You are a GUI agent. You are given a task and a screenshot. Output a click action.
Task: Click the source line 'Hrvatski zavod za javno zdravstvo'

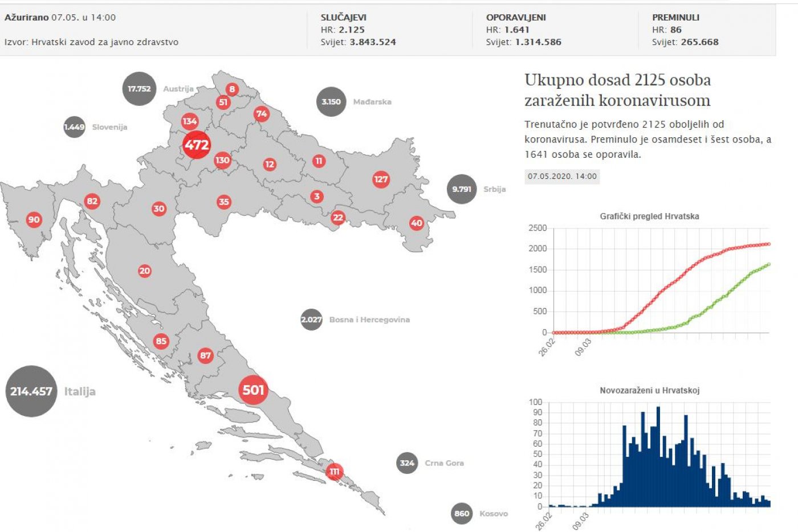click(x=105, y=42)
